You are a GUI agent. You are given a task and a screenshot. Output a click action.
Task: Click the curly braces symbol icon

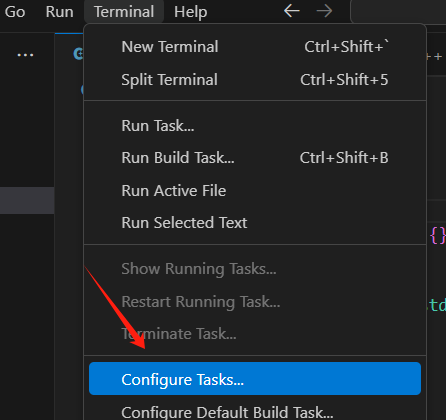click(438, 236)
